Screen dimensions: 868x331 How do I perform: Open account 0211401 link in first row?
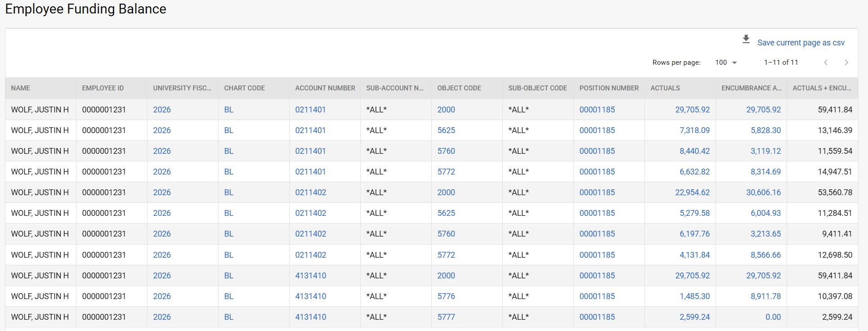pyautogui.click(x=310, y=110)
